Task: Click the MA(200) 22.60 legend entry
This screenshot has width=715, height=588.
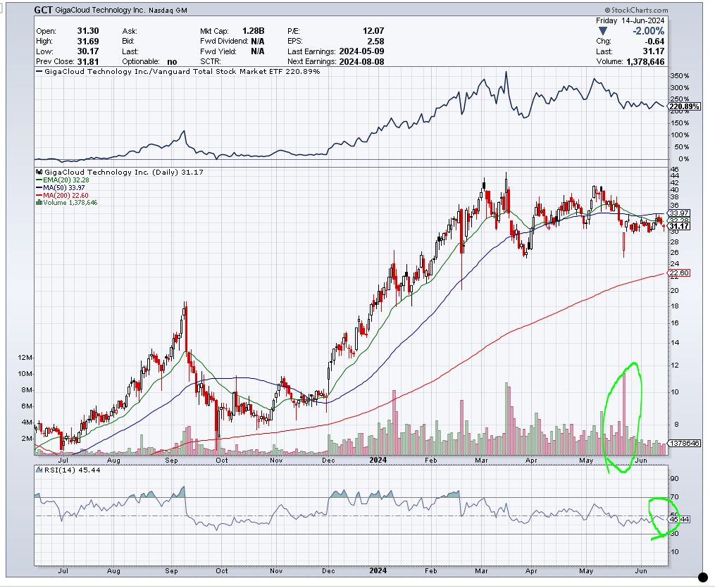Action: tap(62, 195)
